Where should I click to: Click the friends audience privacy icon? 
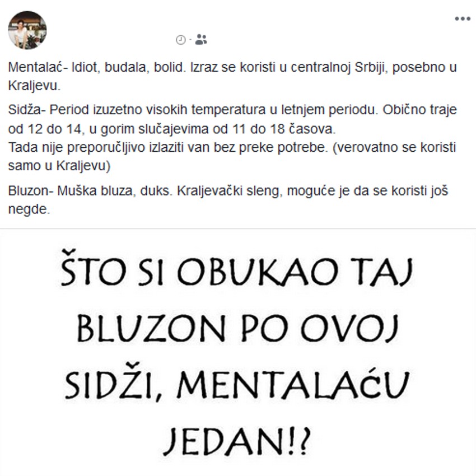pos(201,39)
